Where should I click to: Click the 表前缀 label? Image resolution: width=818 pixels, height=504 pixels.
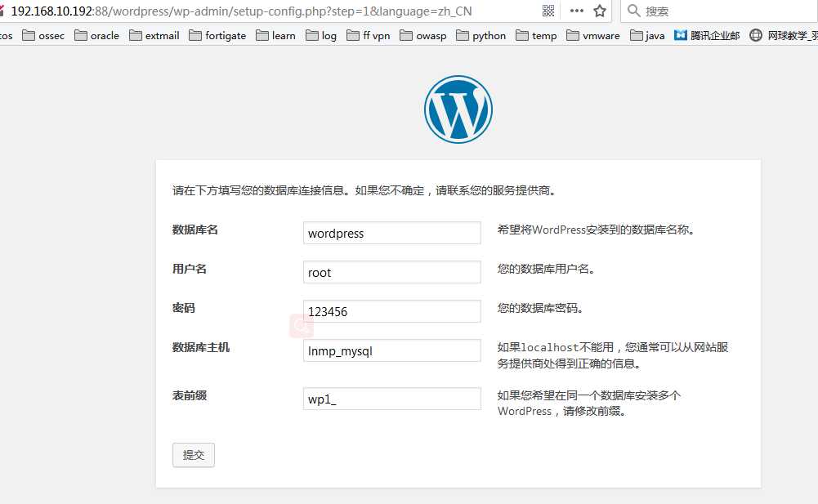coord(190,395)
